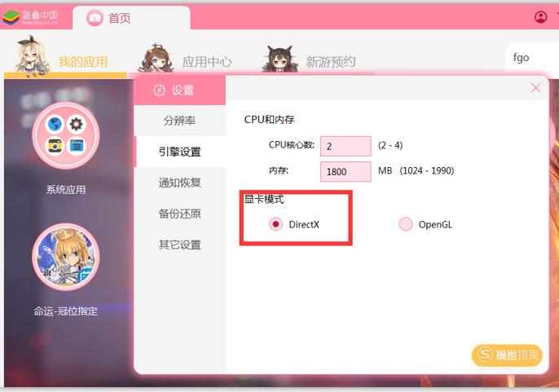
Task: Open the user account profile icon
Action: tap(540, 17)
